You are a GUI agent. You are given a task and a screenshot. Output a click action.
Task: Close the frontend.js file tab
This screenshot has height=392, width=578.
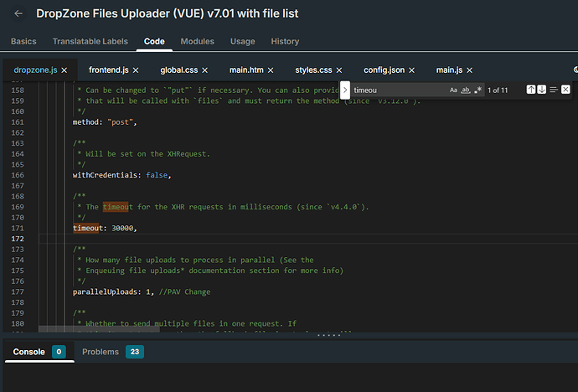point(135,70)
